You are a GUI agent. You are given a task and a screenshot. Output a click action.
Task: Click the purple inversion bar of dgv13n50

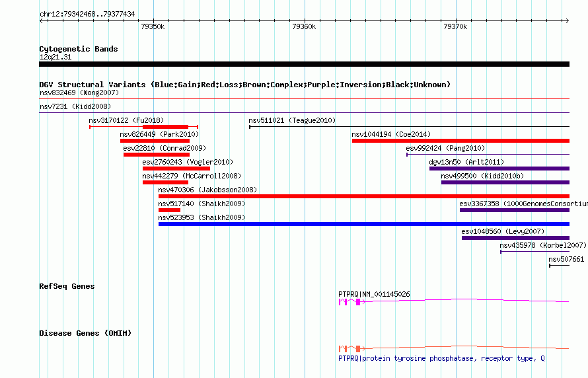499,169
